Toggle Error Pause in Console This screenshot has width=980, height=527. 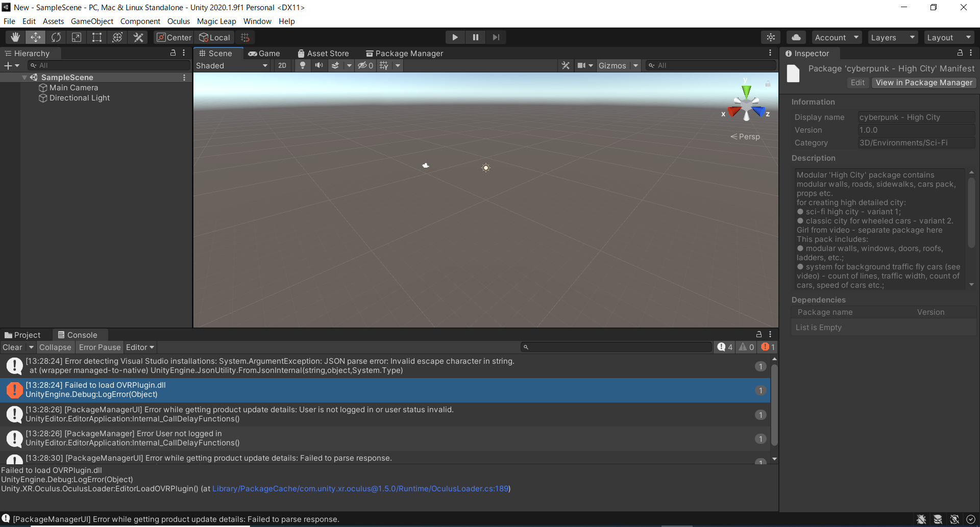pos(100,347)
